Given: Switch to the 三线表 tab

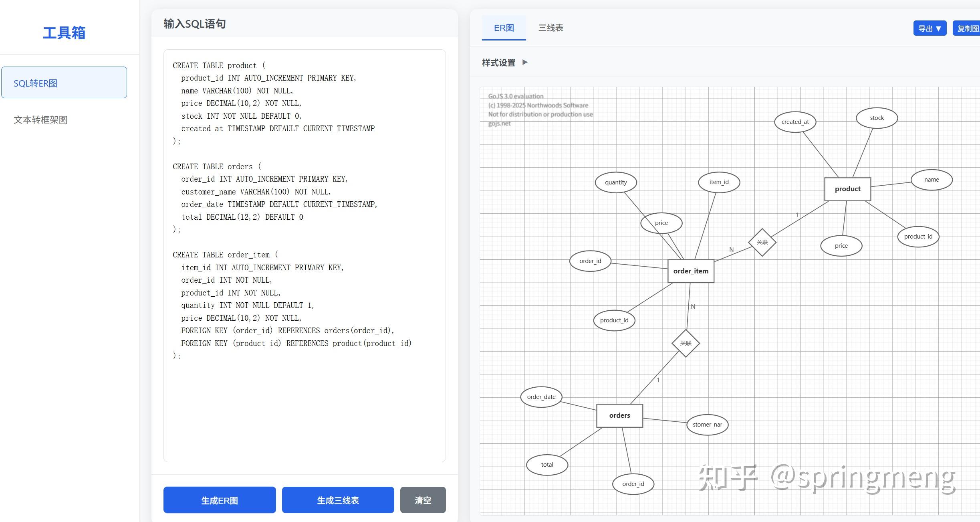Looking at the screenshot, I should pyautogui.click(x=550, y=28).
